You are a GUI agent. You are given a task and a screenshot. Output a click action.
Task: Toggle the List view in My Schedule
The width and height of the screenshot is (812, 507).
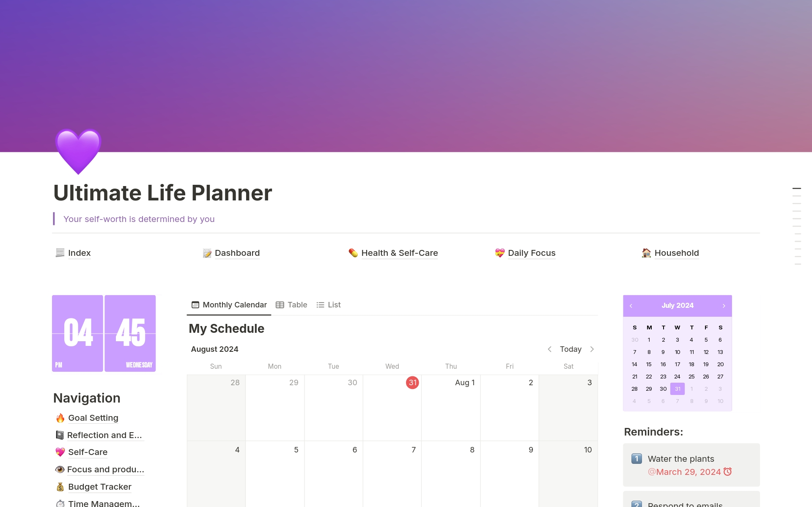pyautogui.click(x=329, y=304)
